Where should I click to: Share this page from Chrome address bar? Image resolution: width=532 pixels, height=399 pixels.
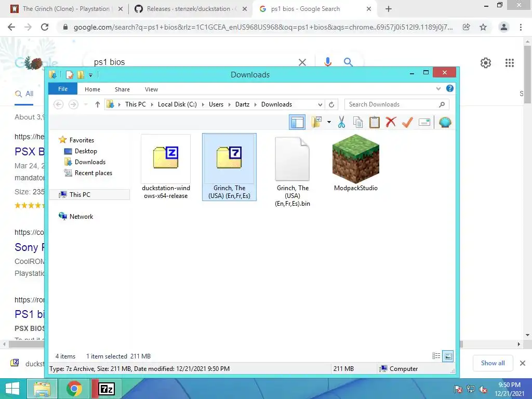[466, 27]
